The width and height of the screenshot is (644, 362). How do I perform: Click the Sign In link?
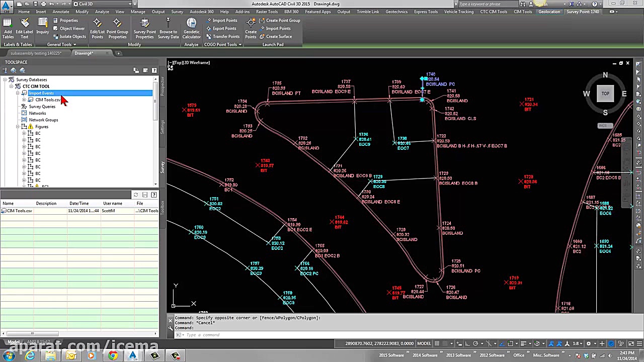pyautogui.click(x=542, y=4)
